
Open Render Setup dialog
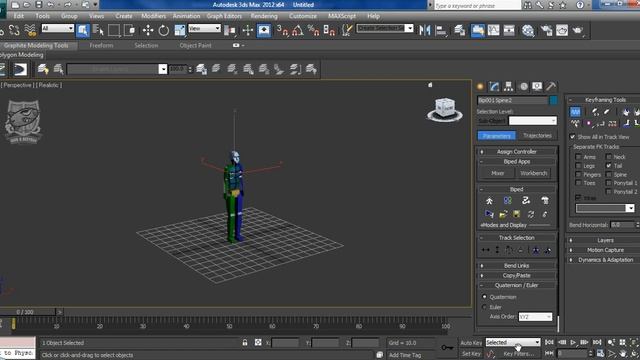[546, 30]
